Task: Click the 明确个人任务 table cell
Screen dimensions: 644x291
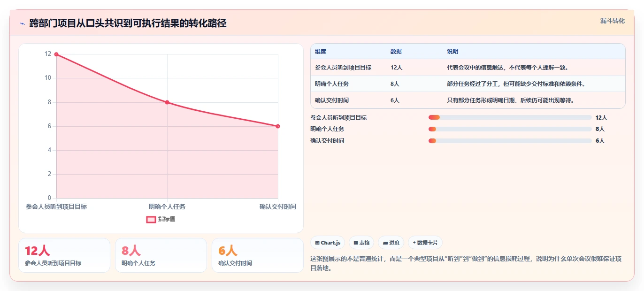Action: coord(332,84)
